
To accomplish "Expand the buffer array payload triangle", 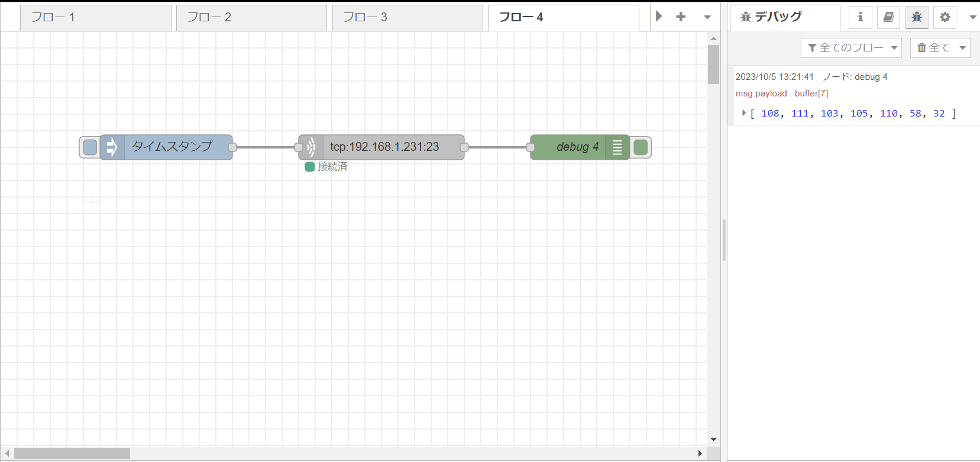I will 743,113.
